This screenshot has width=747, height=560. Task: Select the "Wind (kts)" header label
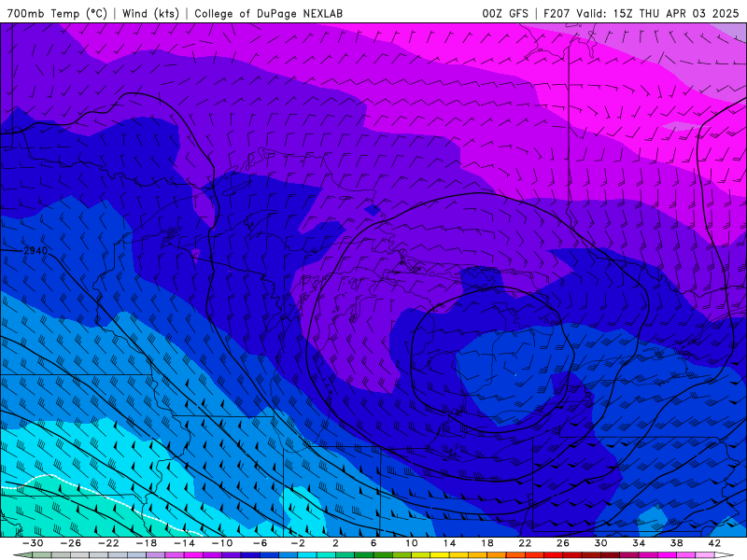[150, 13]
